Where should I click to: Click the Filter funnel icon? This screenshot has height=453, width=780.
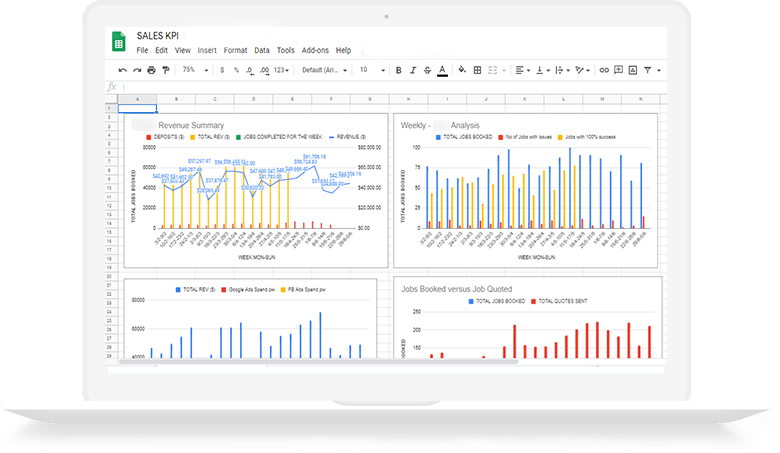click(648, 71)
